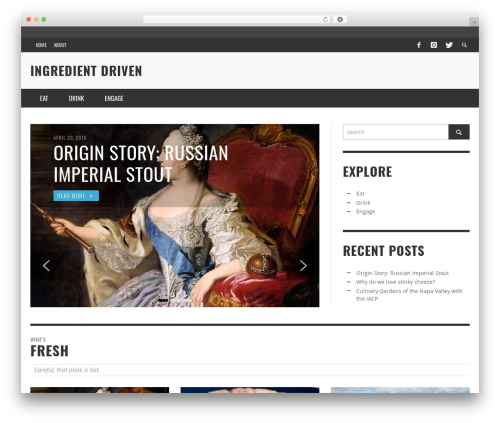
Task: Click the browser address bar
Action: (x=237, y=20)
